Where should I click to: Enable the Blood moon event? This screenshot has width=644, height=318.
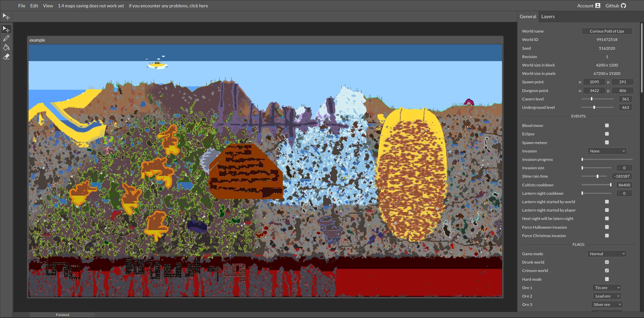click(x=606, y=125)
